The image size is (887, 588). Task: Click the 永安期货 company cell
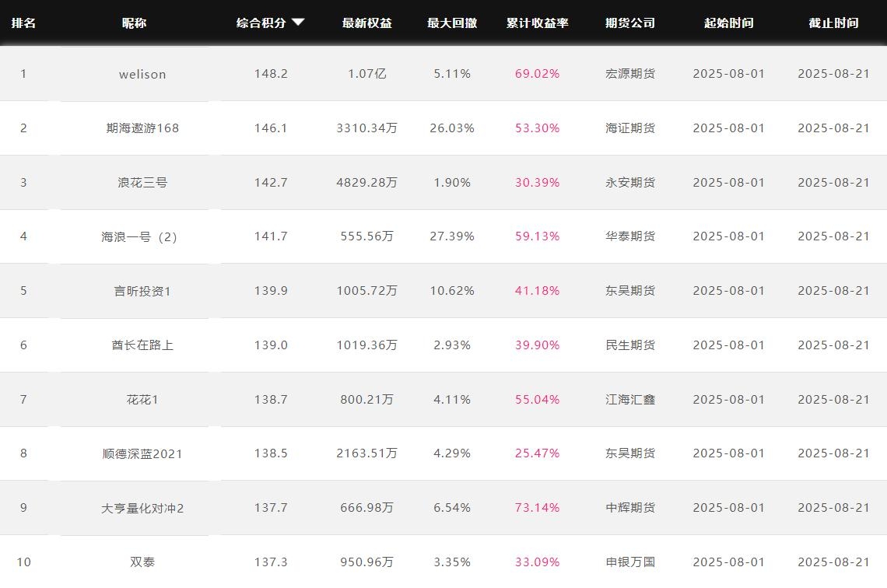click(x=630, y=182)
